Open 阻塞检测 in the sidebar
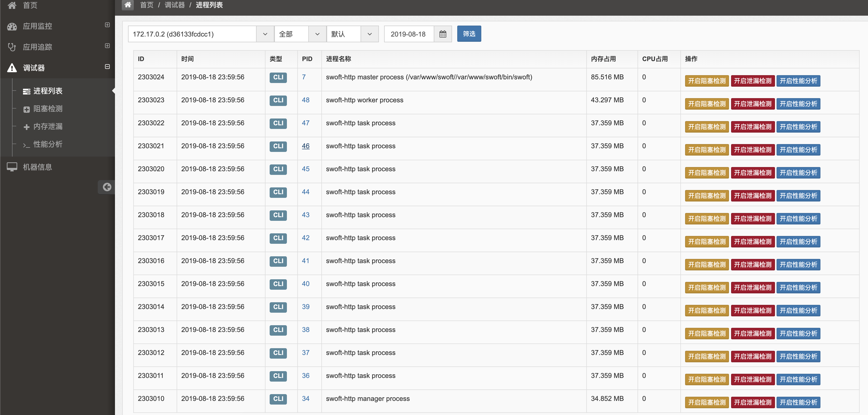Image resolution: width=868 pixels, height=415 pixels. tap(48, 109)
